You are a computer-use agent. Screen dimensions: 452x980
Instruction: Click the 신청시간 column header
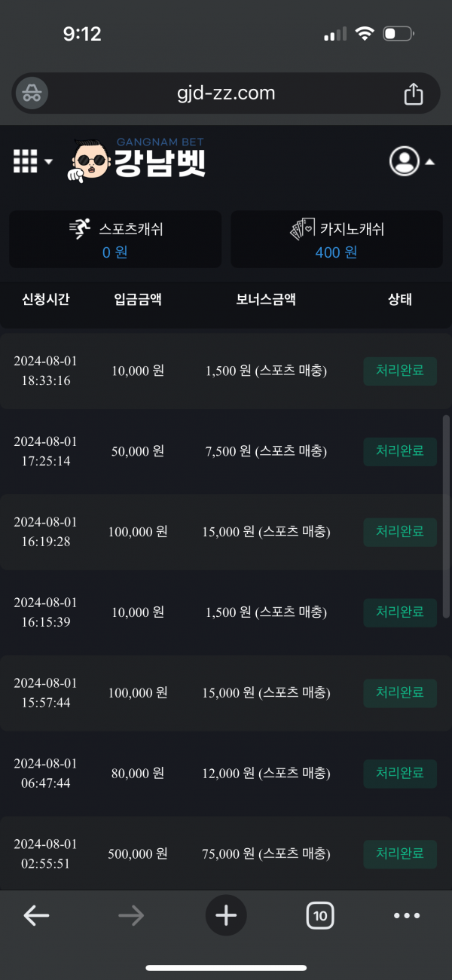(x=46, y=299)
